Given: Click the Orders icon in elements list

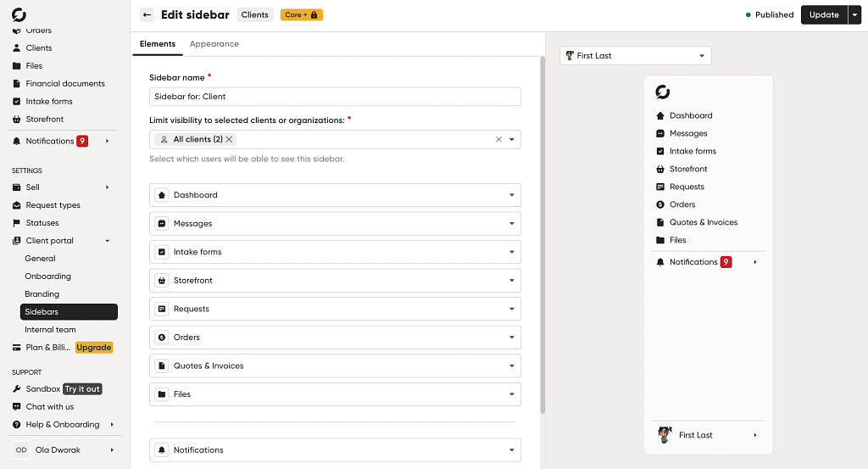Looking at the screenshot, I should pyautogui.click(x=162, y=338).
